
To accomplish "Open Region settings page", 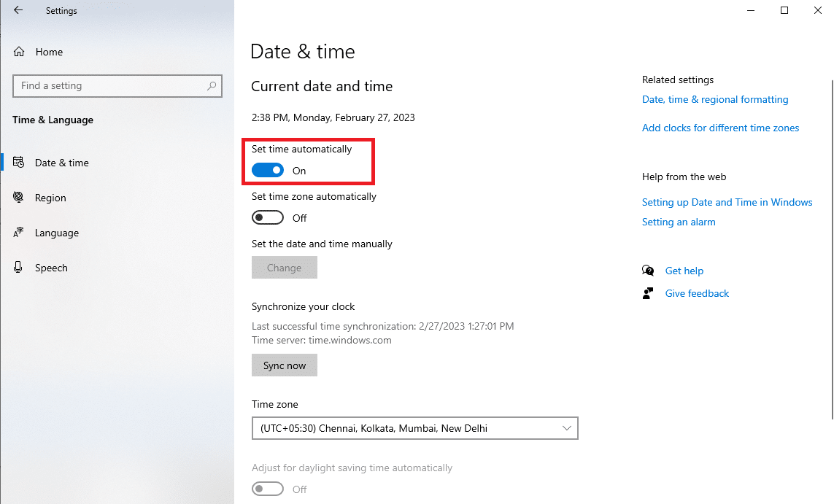I will [50, 198].
